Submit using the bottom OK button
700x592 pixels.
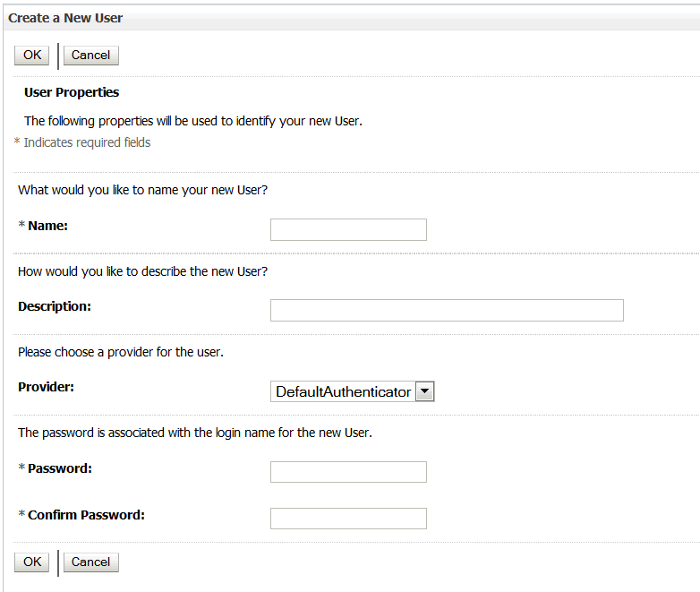pyautogui.click(x=31, y=562)
